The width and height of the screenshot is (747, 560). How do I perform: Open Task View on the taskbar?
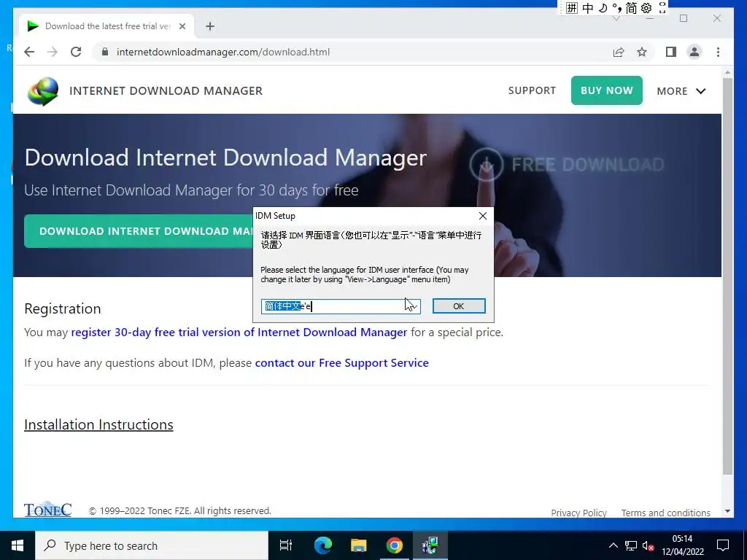coord(286,545)
